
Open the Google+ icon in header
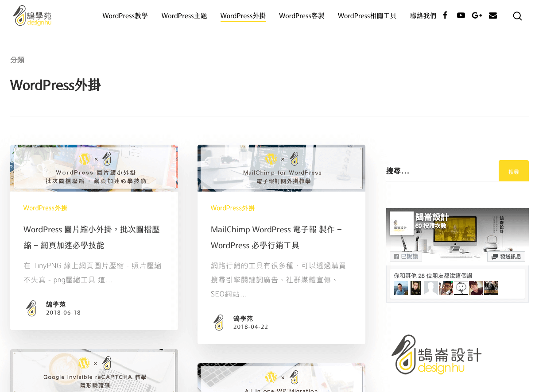coord(477,15)
